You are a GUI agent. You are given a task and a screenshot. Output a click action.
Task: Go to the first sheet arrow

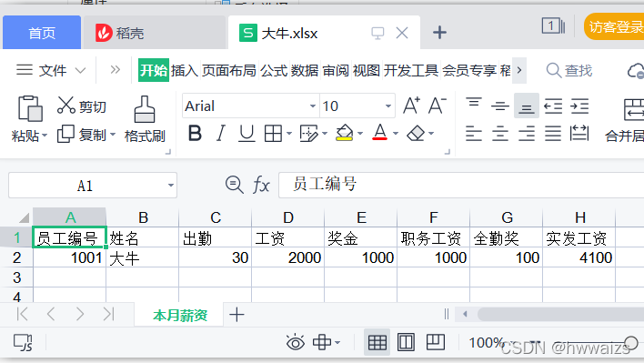22,314
